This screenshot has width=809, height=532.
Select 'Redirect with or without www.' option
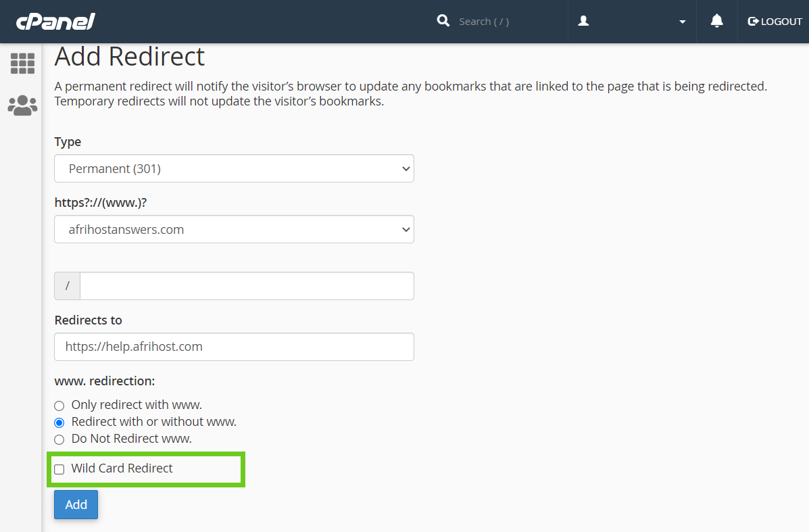point(59,422)
